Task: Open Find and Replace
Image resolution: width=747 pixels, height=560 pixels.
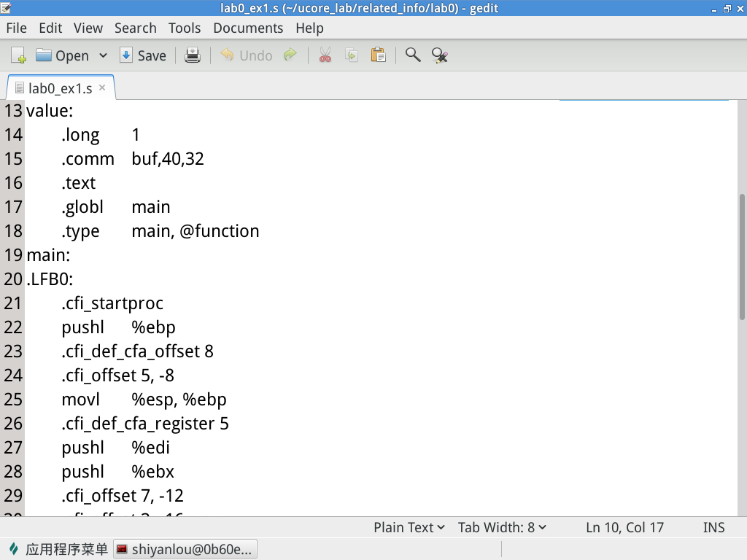Action: (439, 55)
